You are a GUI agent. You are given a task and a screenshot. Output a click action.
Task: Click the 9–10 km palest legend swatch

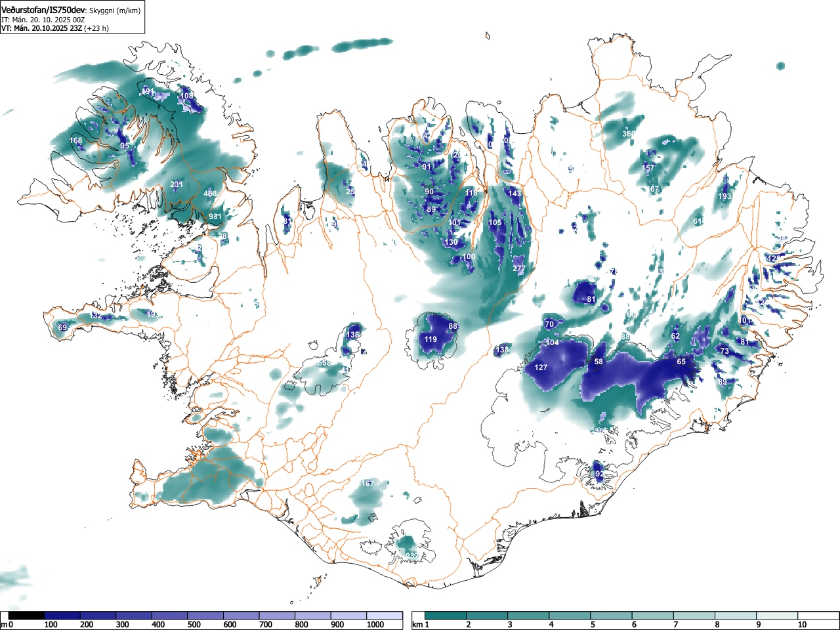[x=778, y=616]
